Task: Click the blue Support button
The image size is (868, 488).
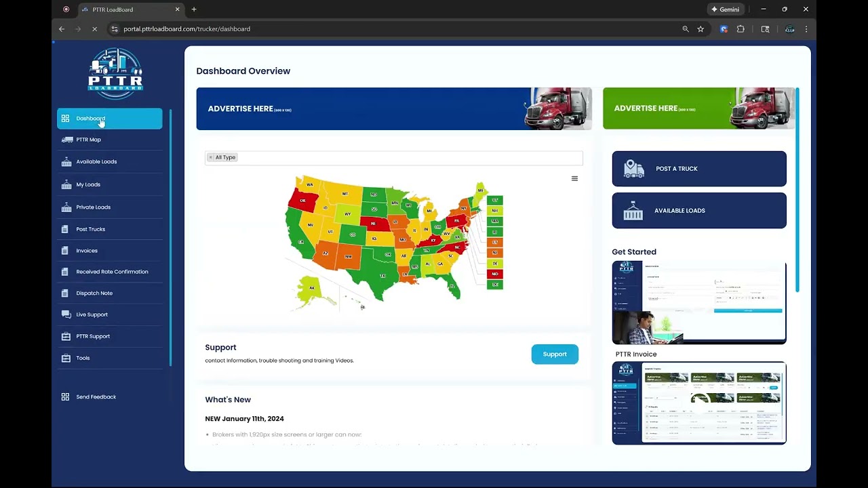Action: 555,354
